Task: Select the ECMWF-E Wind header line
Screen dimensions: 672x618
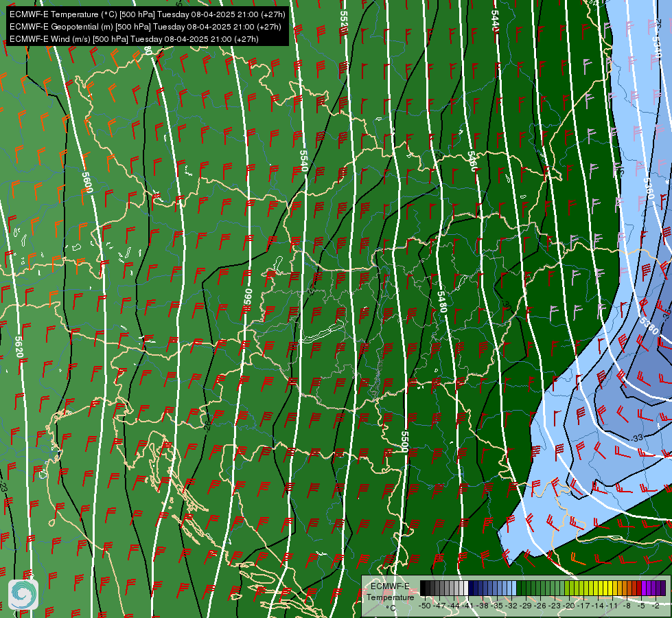Action: tap(134, 39)
